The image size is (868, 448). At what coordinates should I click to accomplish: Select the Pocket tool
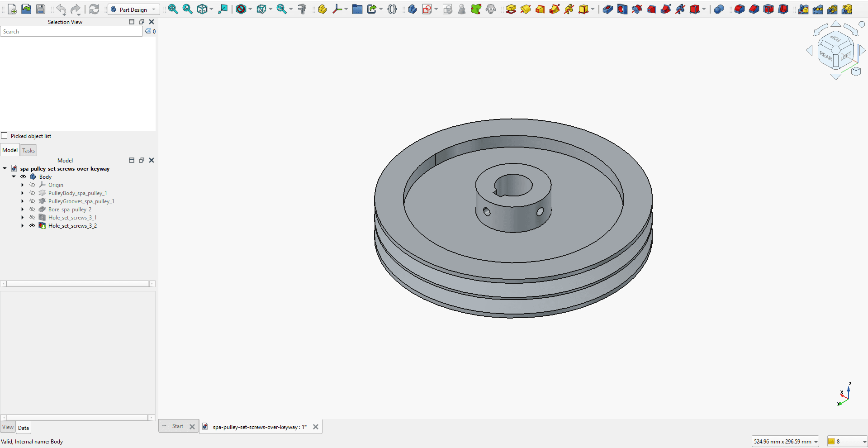pyautogui.click(x=608, y=9)
